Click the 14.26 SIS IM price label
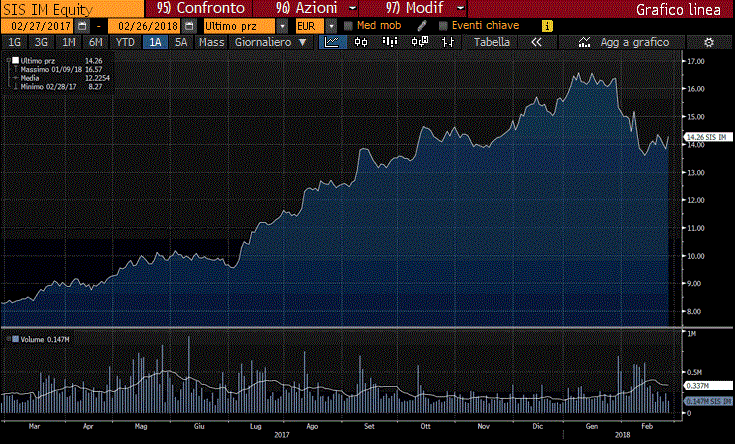 click(x=708, y=137)
